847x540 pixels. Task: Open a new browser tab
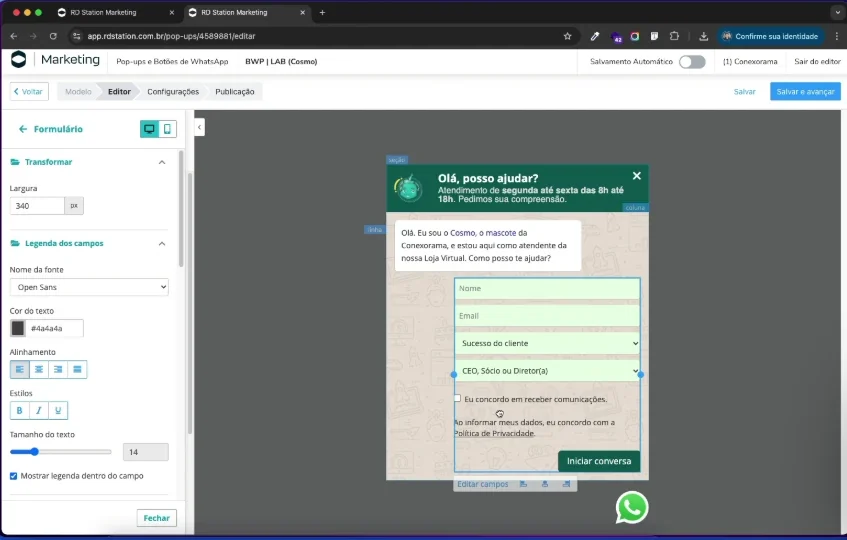(322, 12)
